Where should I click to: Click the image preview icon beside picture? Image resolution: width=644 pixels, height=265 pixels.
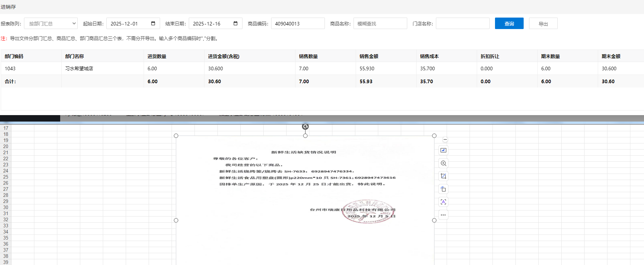(x=443, y=150)
